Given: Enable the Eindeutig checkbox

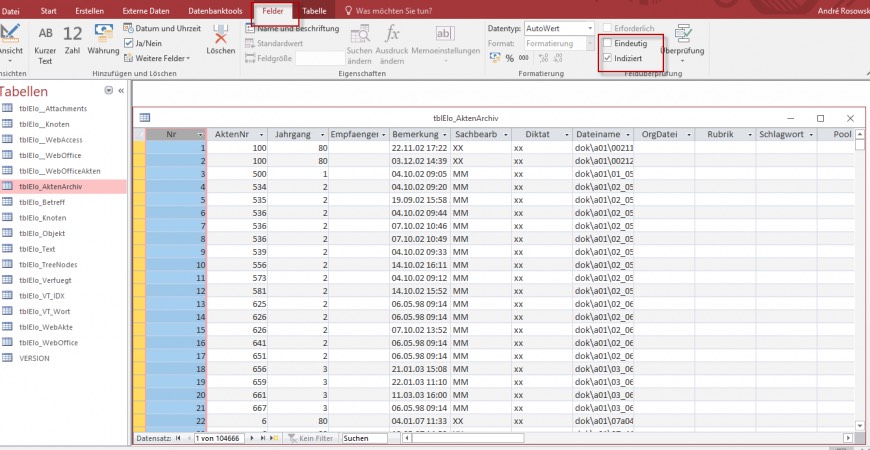Looking at the screenshot, I should (608, 43).
